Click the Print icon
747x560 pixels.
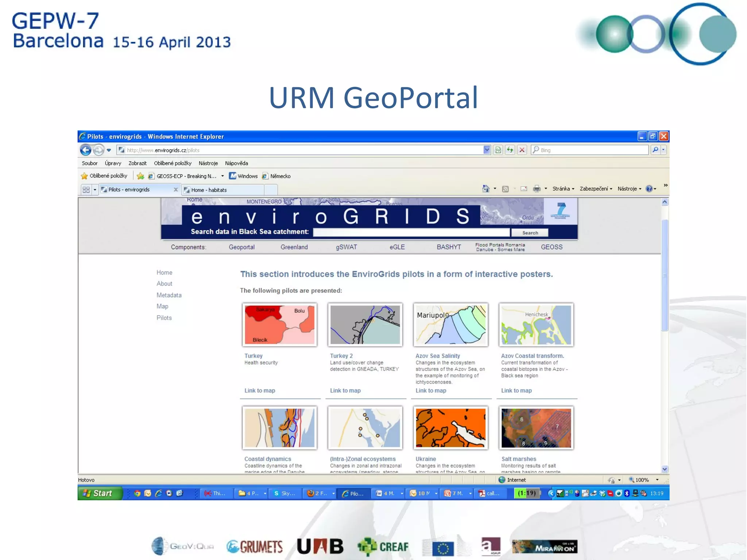click(537, 189)
